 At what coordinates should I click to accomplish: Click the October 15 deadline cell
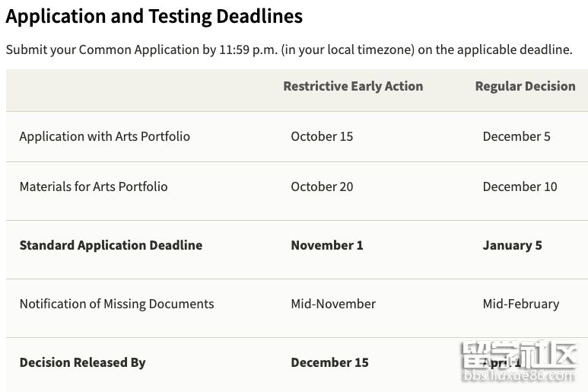point(322,136)
